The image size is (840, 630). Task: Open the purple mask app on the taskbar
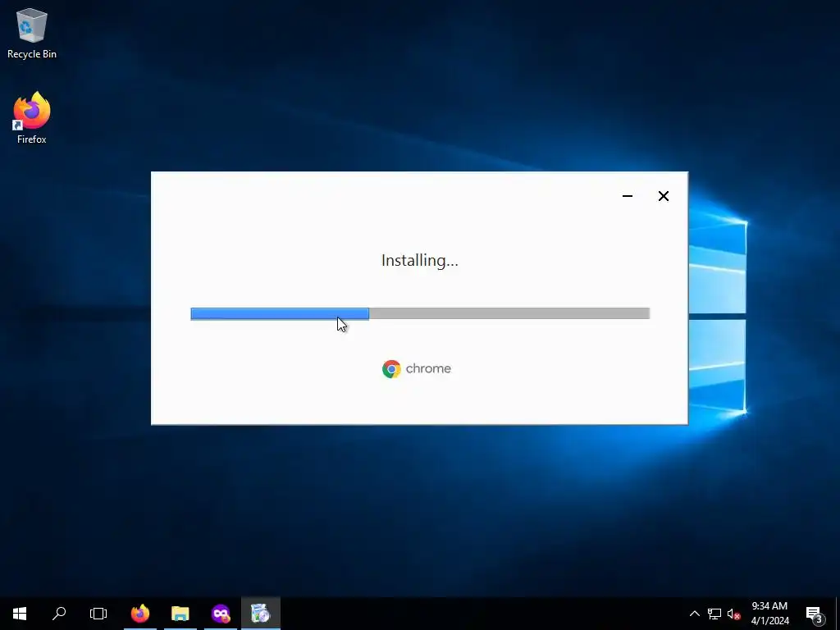point(221,614)
